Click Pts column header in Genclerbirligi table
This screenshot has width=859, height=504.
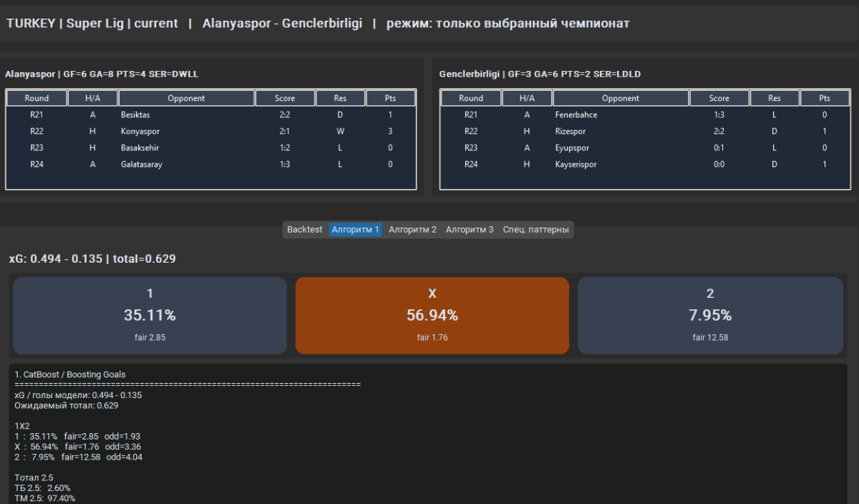tap(825, 98)
